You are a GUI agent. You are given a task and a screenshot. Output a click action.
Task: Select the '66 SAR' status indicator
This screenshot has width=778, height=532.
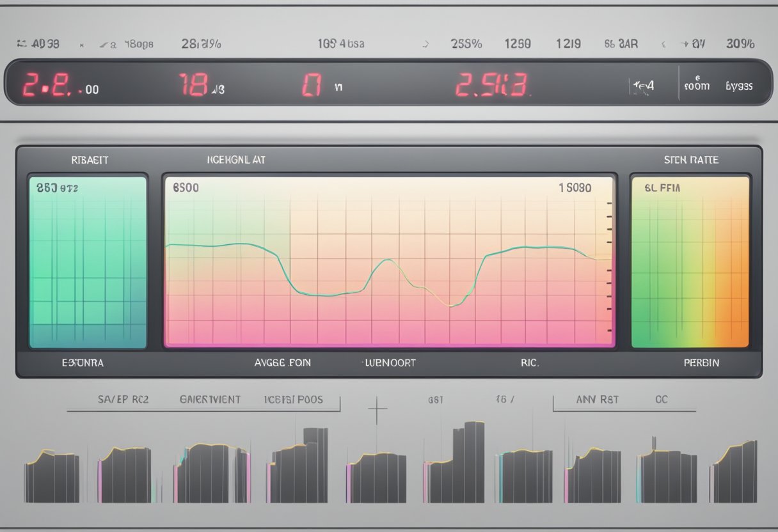click(621, 44)
